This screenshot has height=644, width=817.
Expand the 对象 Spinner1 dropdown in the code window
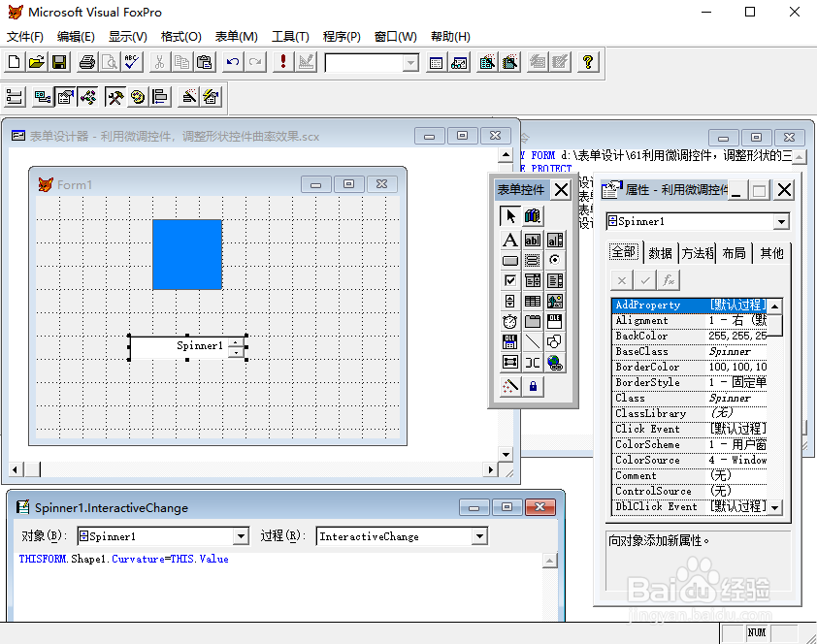[x=241, y=536]
